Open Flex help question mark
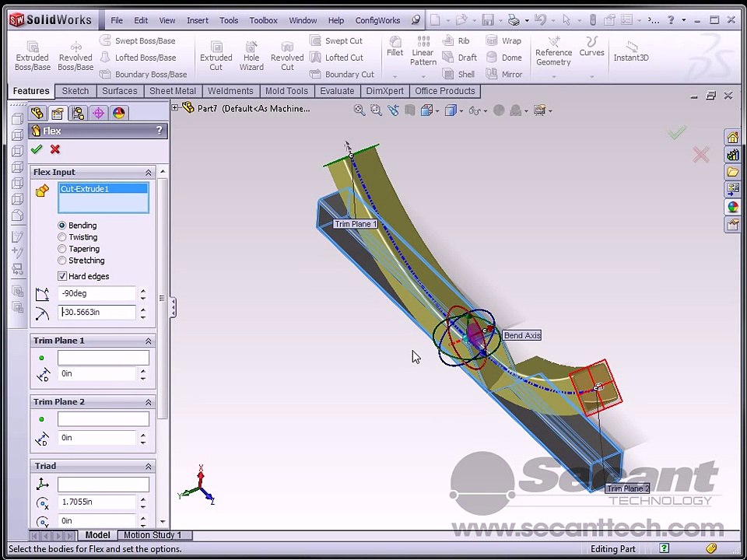 pos(159,131)
